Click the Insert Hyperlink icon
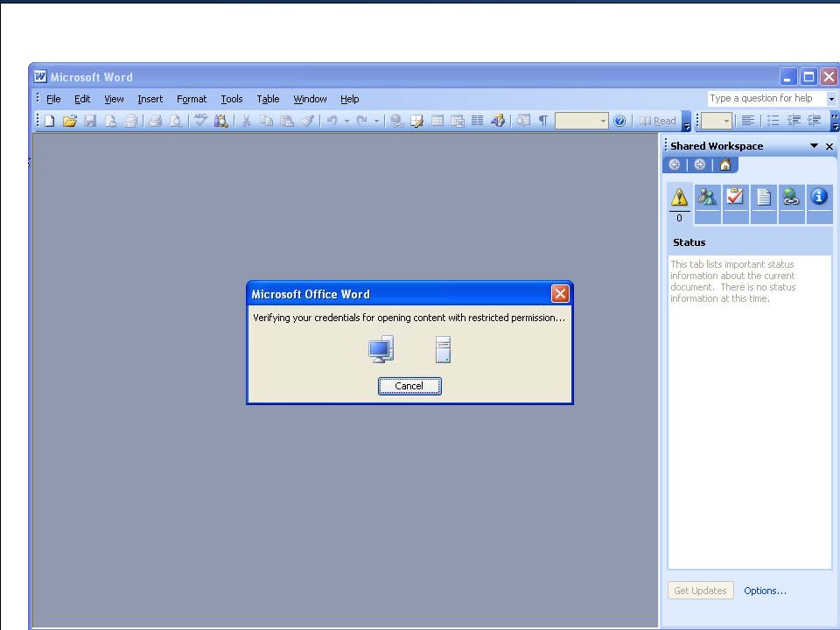This screenshot has width=840, height=630. [x=396, y=121]
